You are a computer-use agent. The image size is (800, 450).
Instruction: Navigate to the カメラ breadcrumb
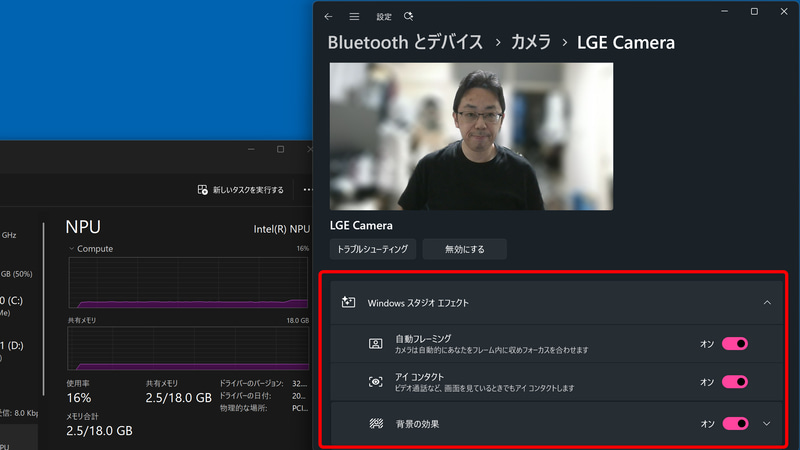[531, 42]
